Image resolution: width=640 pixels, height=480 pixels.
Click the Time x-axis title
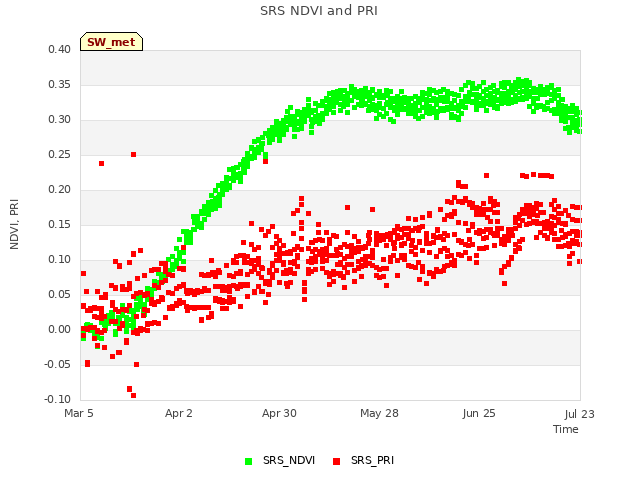(x=566, y=429)
